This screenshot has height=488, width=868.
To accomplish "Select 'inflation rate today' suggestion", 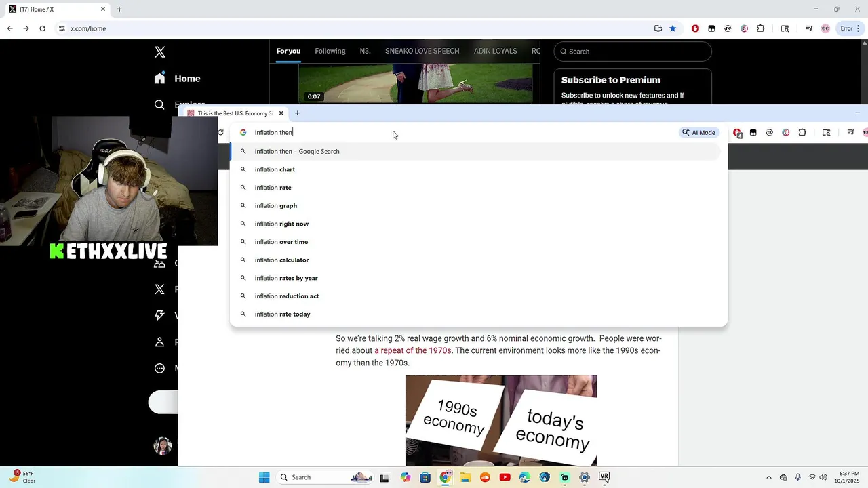I will [475, 314].
